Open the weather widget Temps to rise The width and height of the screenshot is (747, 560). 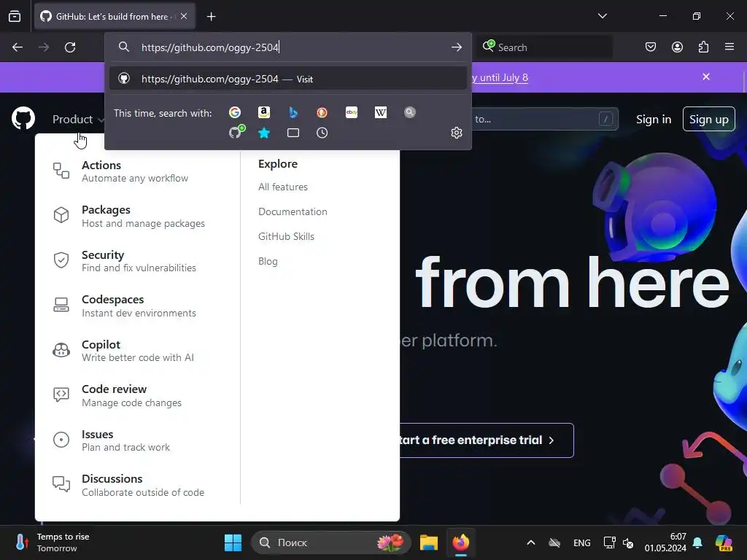click(53, 542)
